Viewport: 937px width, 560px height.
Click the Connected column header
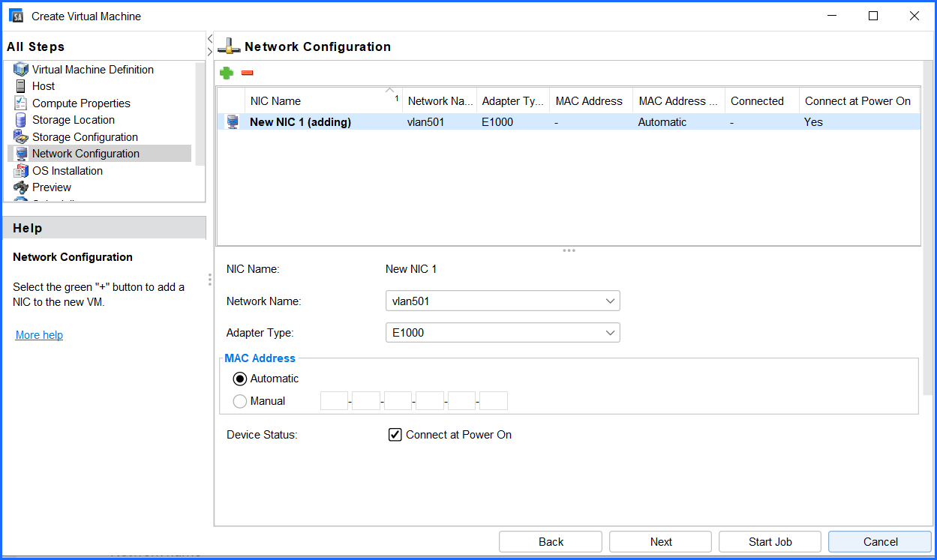tap(761, 101)
